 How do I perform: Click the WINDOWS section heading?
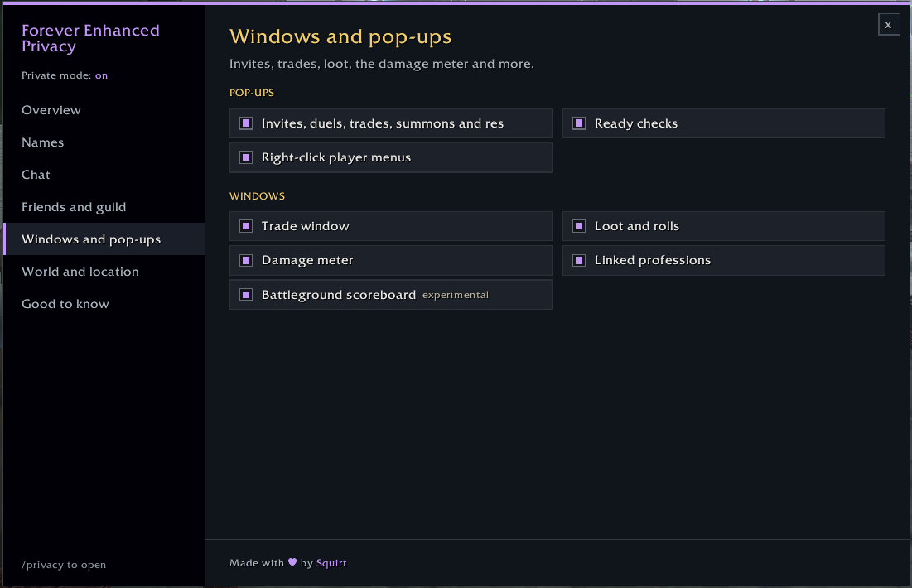click(257, 196)
